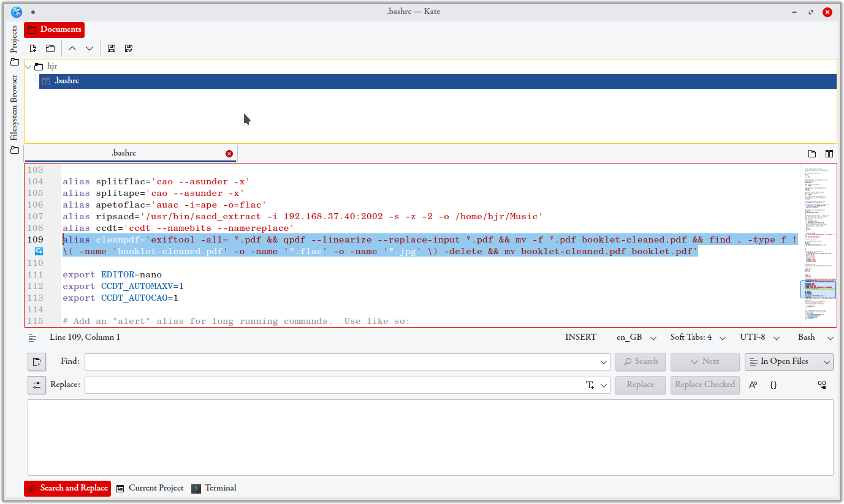Click the Replace Checked button

coord(705,385)
